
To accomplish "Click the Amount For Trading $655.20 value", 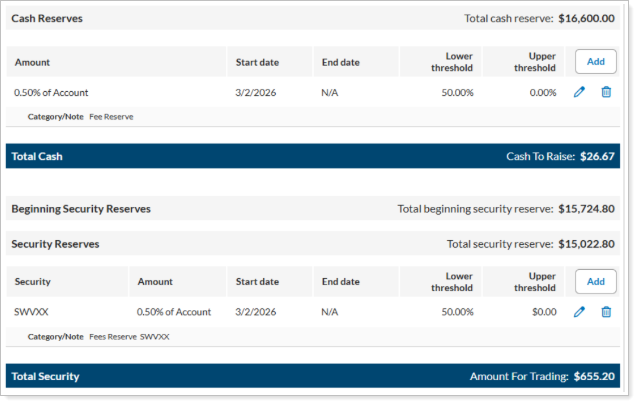I will tap(594, 377).
